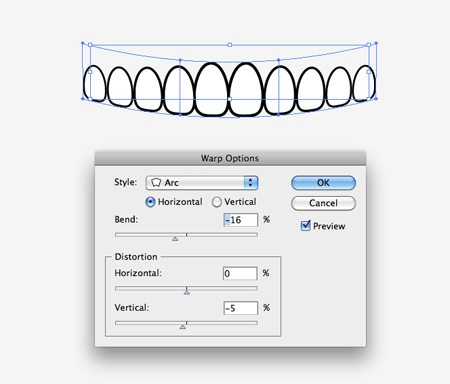Click the Bend percentage input field
Screen dimensions: 450x384
(x=241, y=220)
